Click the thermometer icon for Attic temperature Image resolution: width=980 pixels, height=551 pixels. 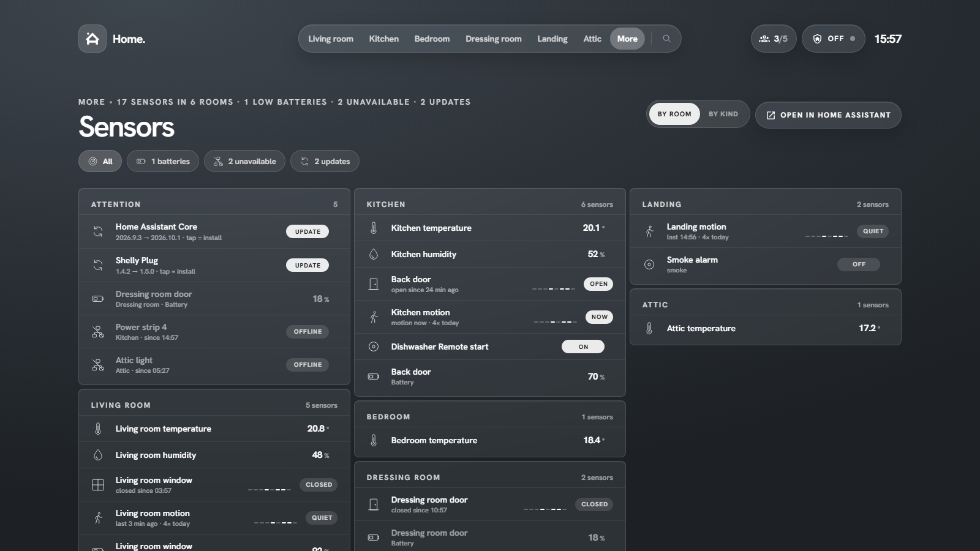649,328
